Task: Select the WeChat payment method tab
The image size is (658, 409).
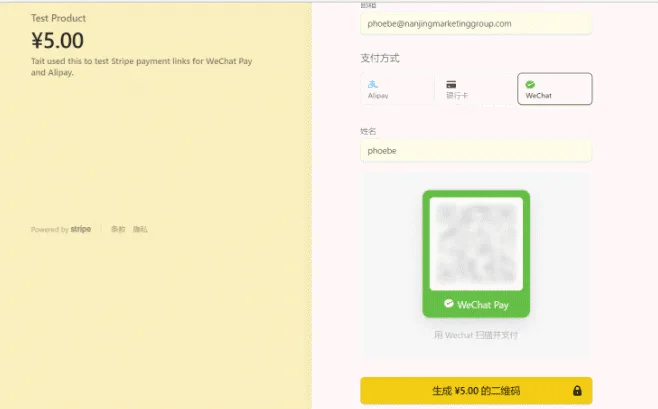Action: [x=554, y=89]
